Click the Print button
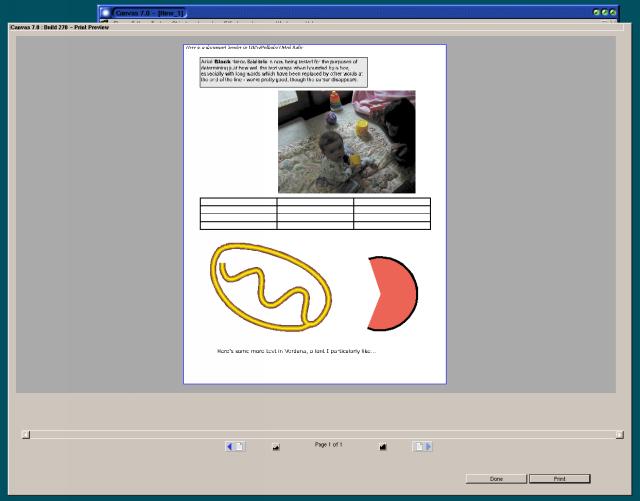640x501 pixels. (x=559, y=479)
